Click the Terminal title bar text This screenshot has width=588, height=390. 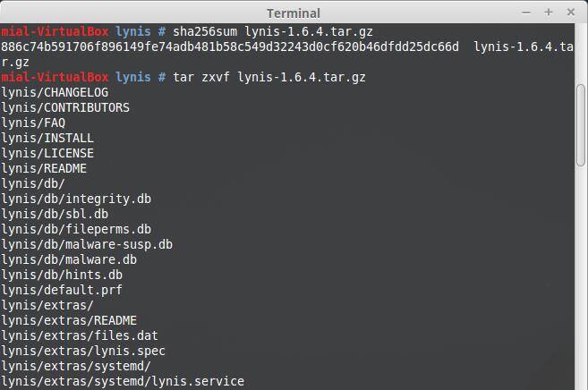[x=294, y=13]
